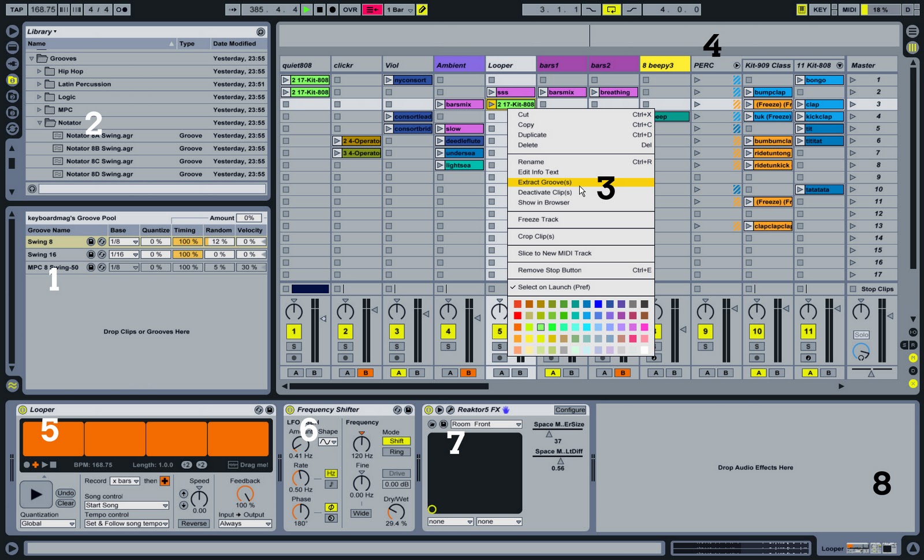The width and height of the screenshot is (924, 560).
Task: Click the Reverse button in Looper
Action: 193,524
